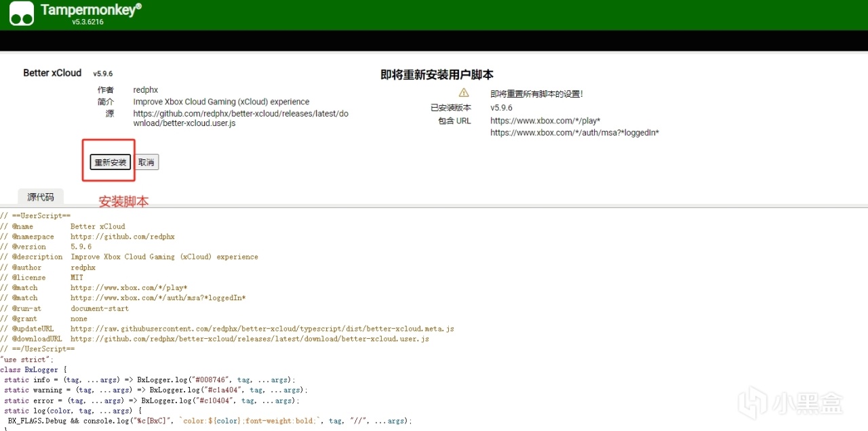Click the 即将重置所有脚本的设置 warning text
Screen dimensions: 868x431
tap(536, 94)
